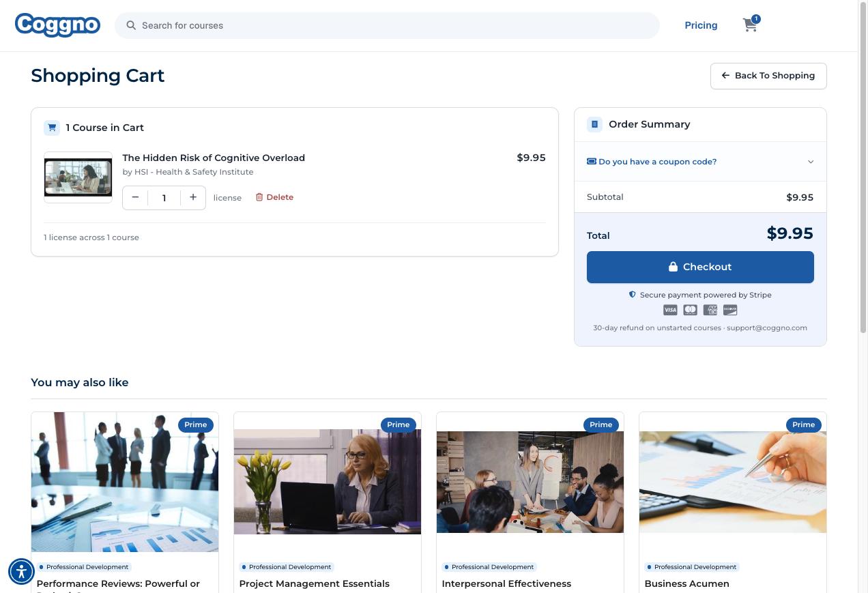This screenshot has height=593, width=868.
Task: Open The Hidden Risk of Cognitive Overload title
Action: pyautogui.click(x=214, y=158)
